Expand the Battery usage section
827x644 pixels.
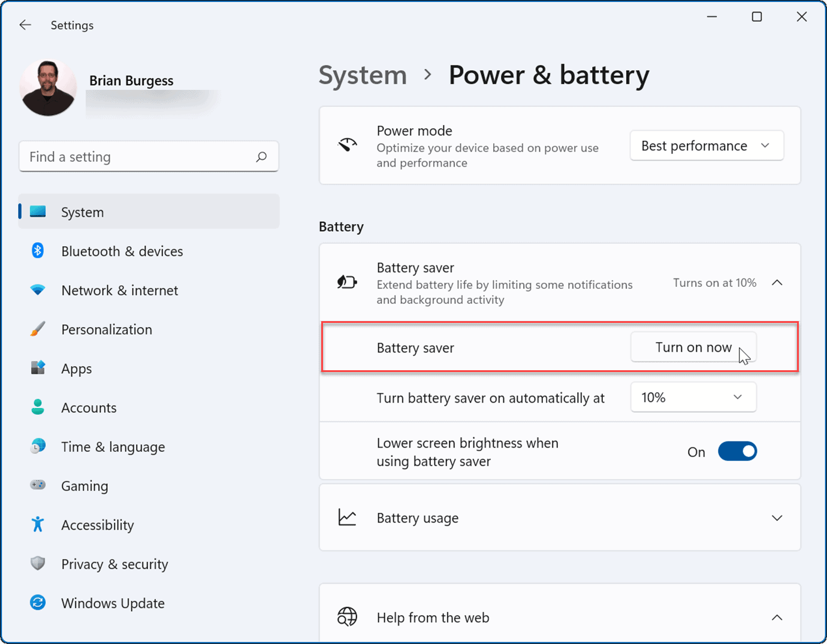click(777, 518)
